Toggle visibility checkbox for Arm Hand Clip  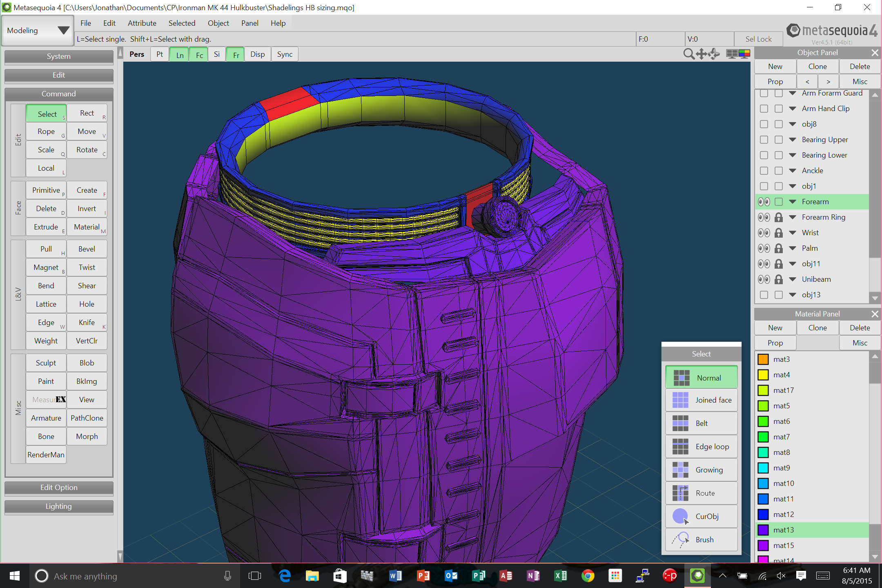(764, 109)
